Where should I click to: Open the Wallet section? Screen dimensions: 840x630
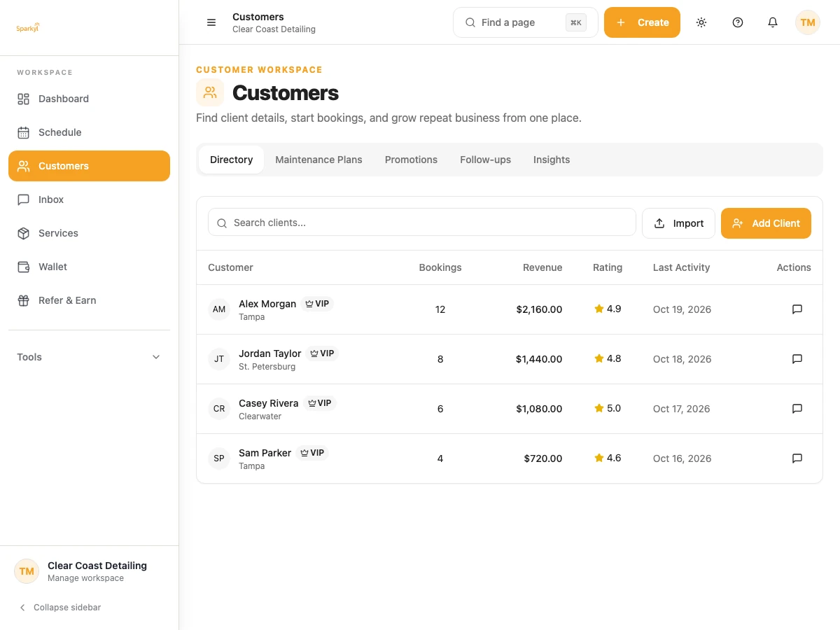coord(89,267)
